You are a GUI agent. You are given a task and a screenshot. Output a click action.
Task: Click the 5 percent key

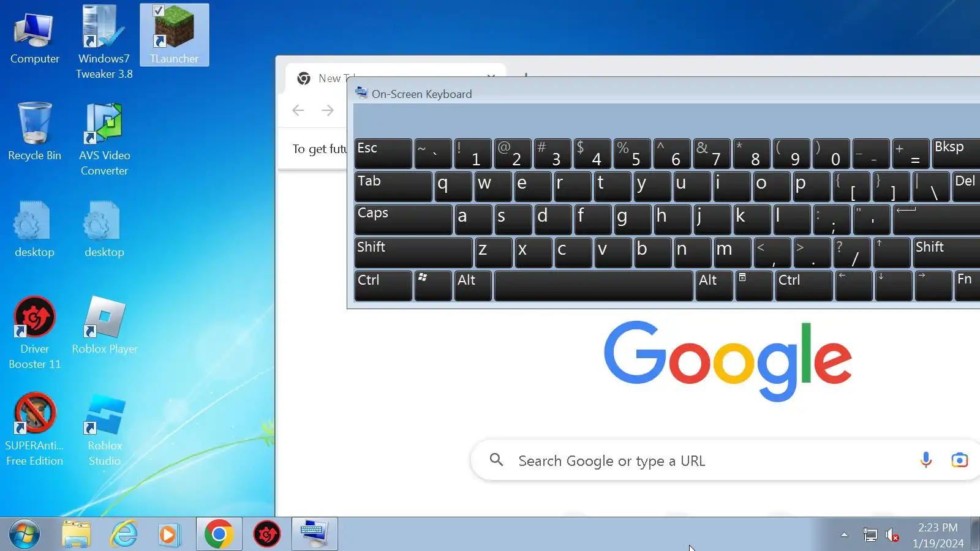632,154
